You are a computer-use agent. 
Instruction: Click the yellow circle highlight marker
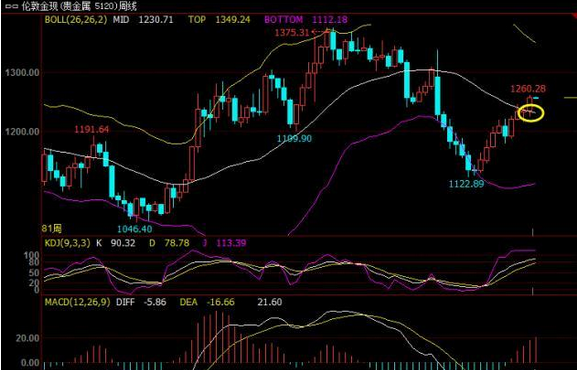pyautogui.click(x=531, y=113)
